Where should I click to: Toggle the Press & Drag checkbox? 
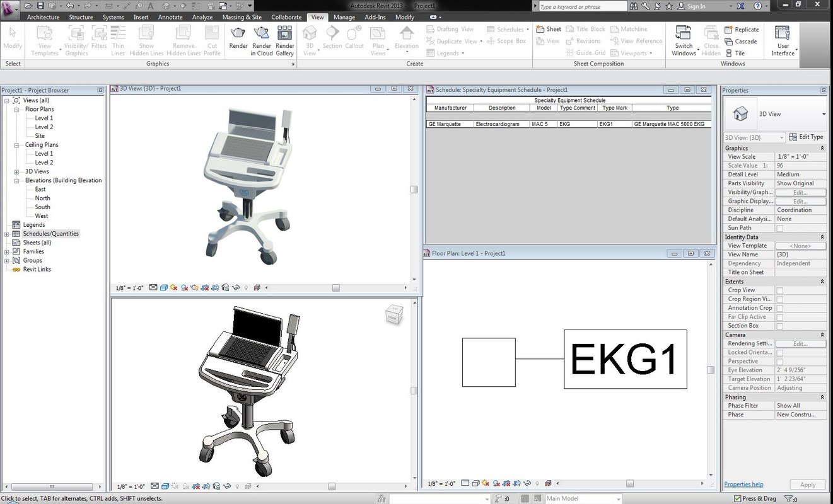737,498
